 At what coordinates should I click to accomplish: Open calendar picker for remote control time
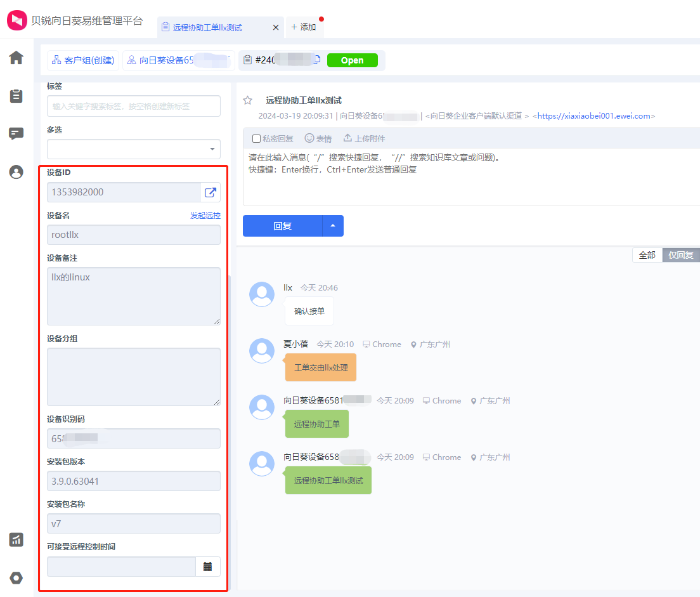tap(207, 567)
